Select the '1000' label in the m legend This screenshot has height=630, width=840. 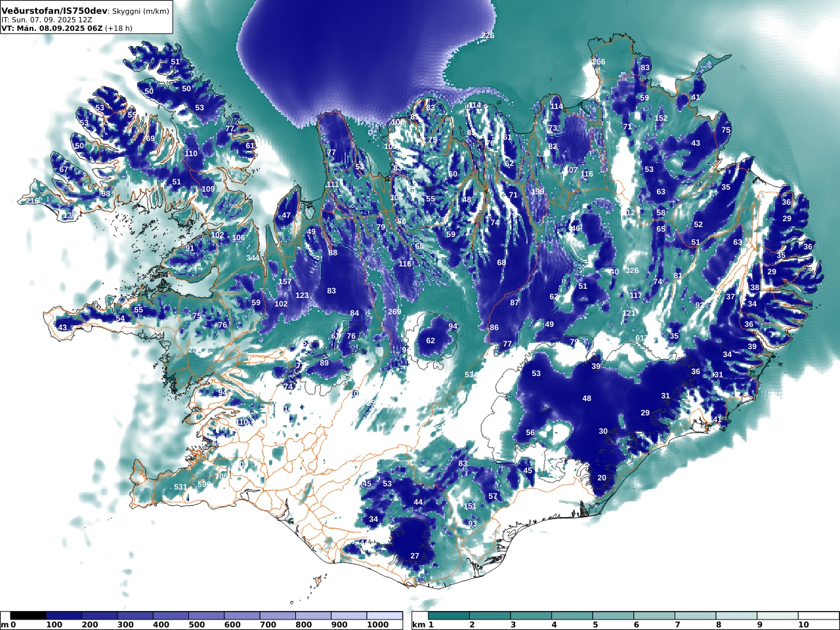[377, 625]
